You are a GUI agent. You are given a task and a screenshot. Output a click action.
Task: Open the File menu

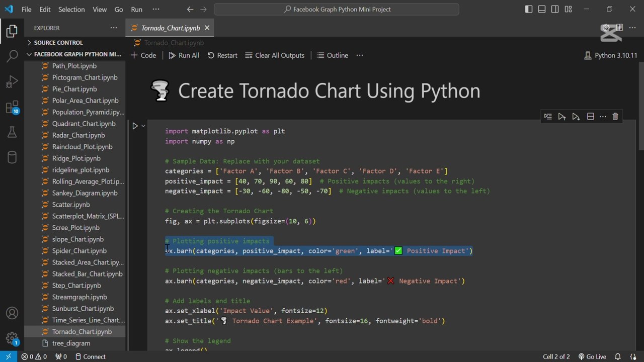[27, 9]
